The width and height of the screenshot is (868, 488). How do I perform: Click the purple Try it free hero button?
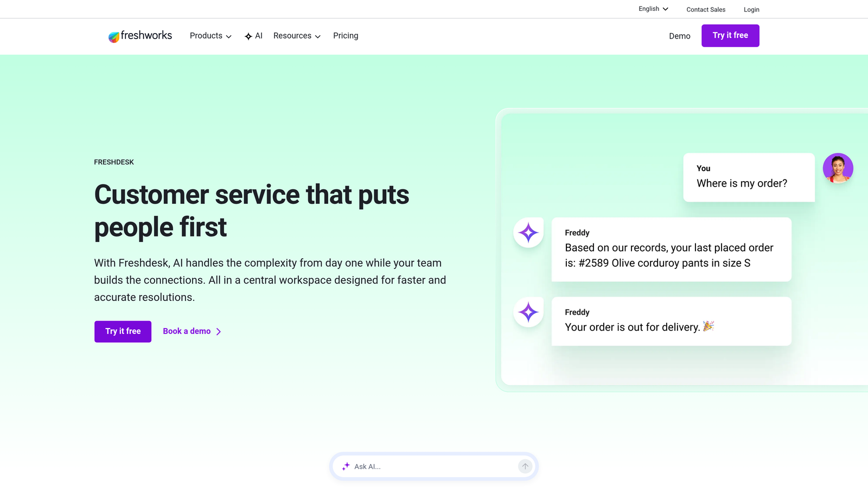(122, 331)
